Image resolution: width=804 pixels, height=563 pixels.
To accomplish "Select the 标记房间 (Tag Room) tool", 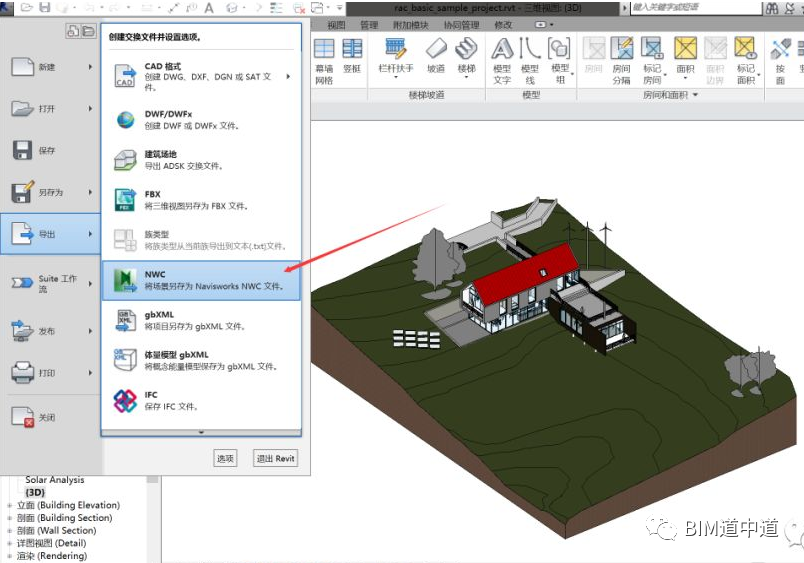I will point(652,61).
